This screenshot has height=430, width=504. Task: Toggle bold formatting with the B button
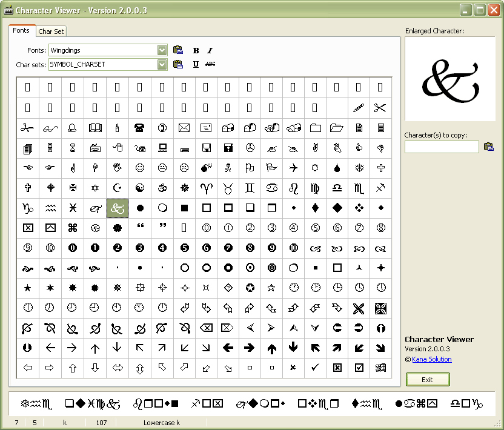coord(196,50)
